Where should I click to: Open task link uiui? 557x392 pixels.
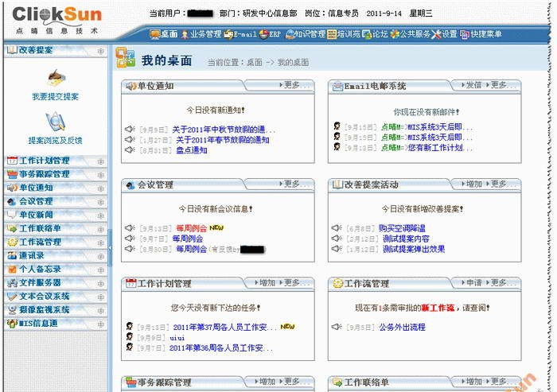177,338
